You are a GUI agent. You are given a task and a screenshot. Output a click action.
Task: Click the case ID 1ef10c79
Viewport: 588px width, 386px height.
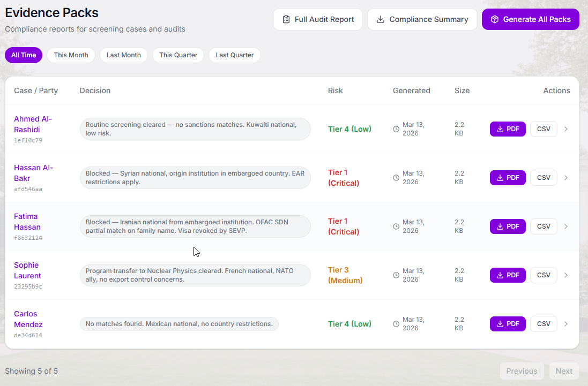pos(28,140)
